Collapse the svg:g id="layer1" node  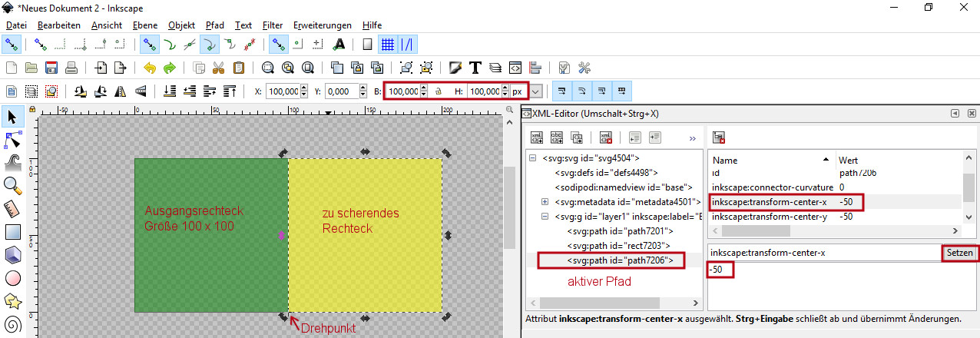point(545,217)
